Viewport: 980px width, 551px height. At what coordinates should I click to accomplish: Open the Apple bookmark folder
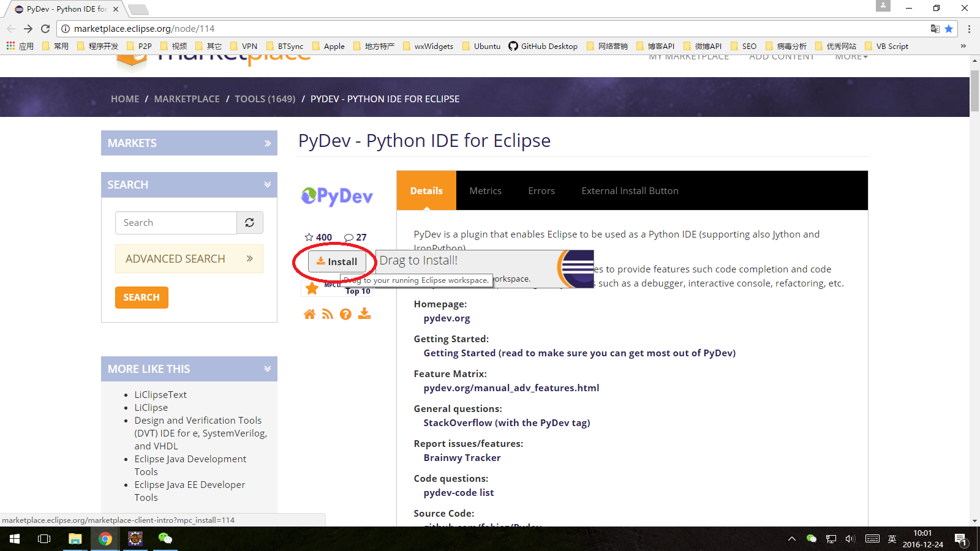(328, 46)
